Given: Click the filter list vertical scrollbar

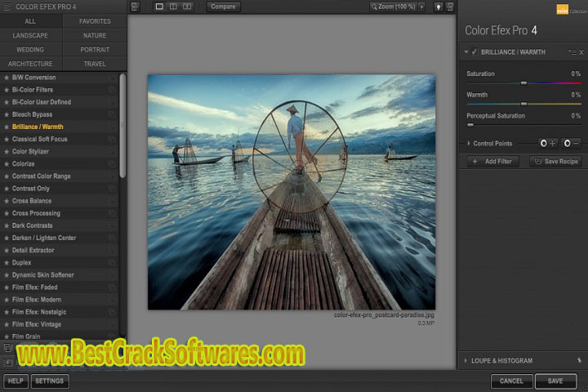Looking at the screenshot, I should (x=122, y=125).
